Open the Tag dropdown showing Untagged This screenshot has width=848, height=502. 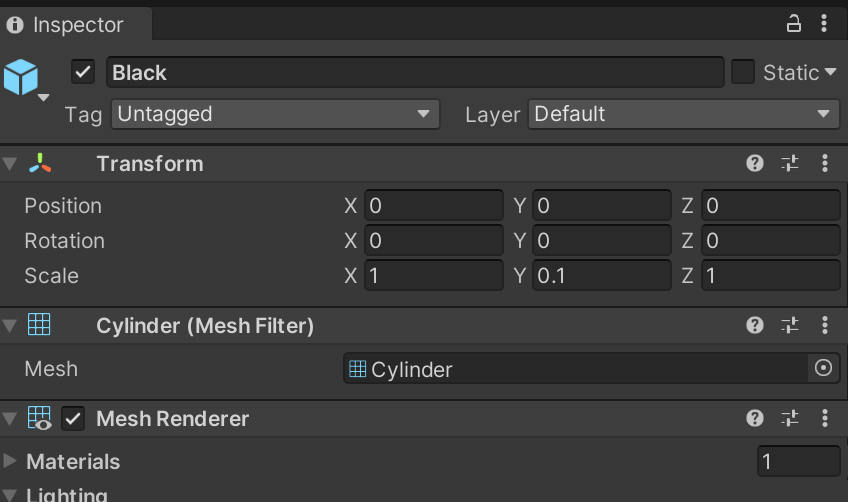click(275, 114)
